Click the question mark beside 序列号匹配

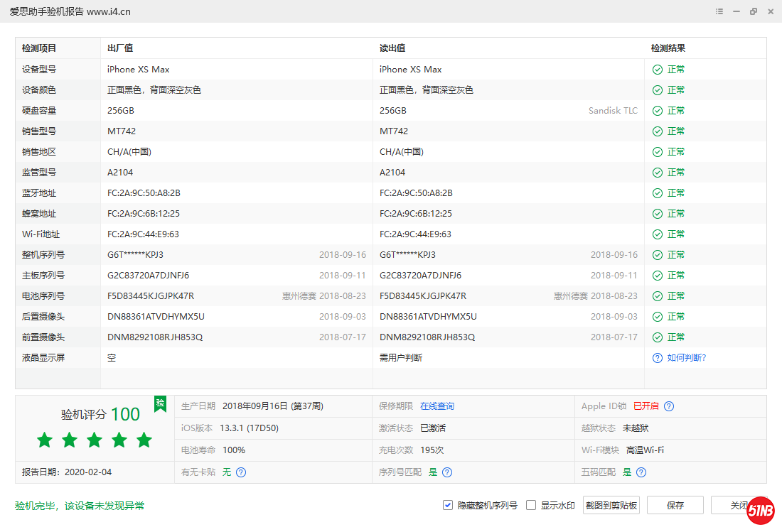[446, 472]
